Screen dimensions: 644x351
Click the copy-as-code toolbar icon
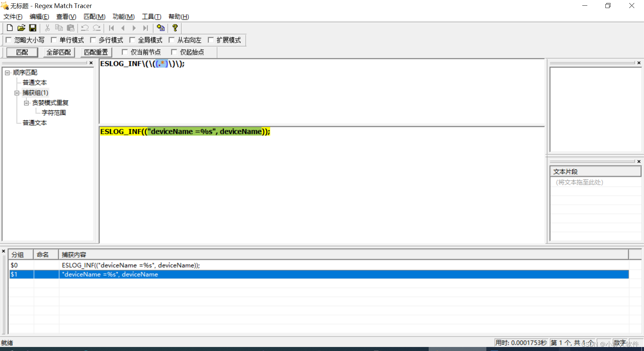[161, 28]
